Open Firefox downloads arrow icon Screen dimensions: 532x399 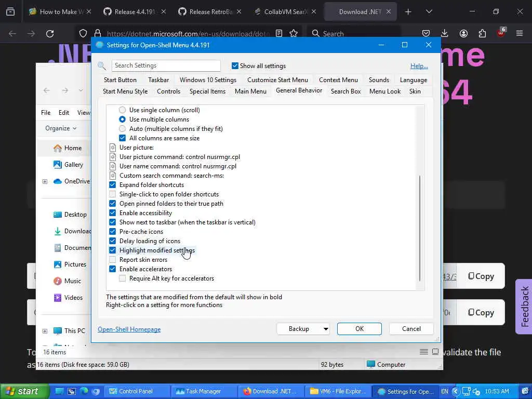pos(445,33)
